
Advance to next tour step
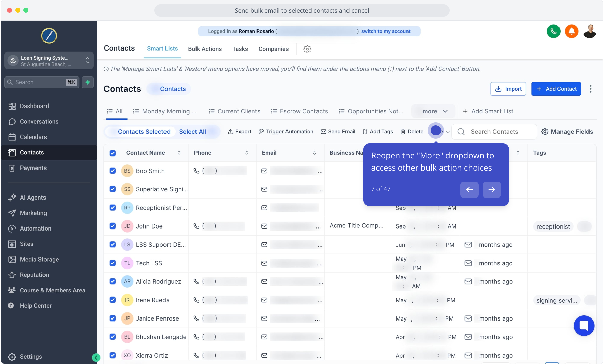pos(492,189)
